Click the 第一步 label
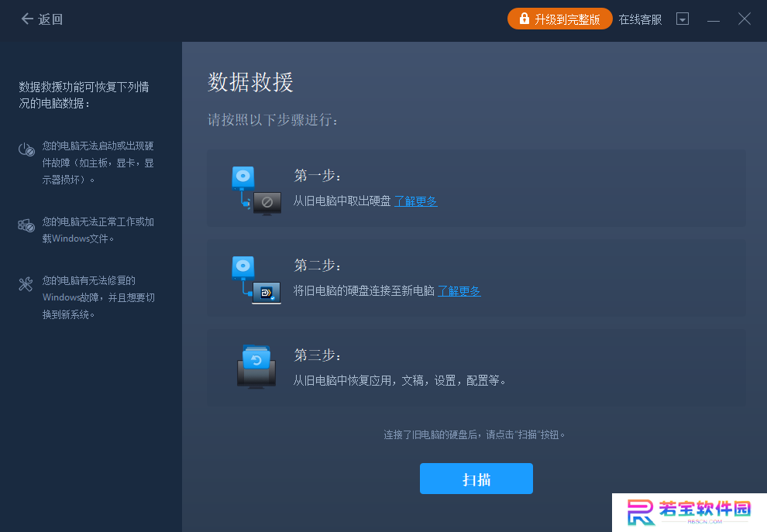This screenshot has width=767, height=532. click(x=317, y=175)
